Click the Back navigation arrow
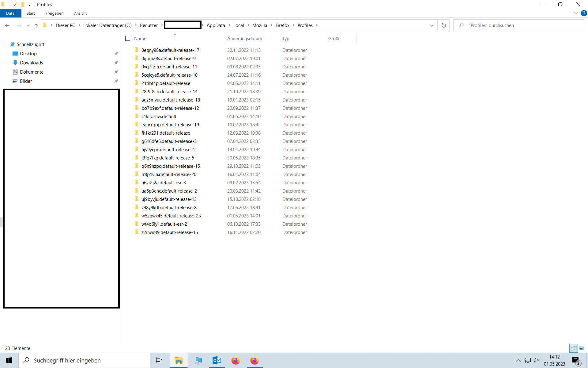This screenshot has width=588, height=368. click(7, 25)
